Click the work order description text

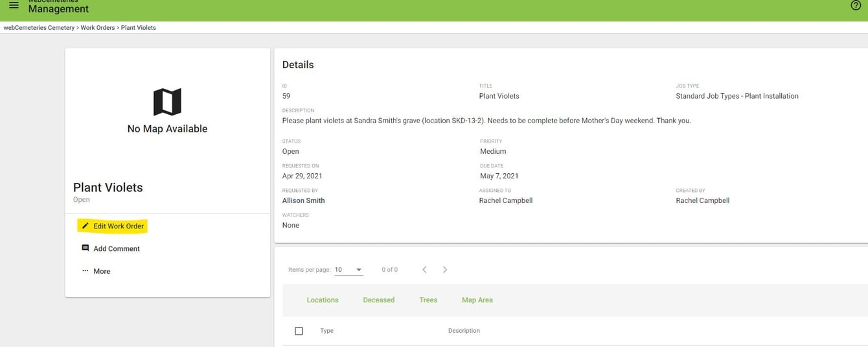coord(486,121)
